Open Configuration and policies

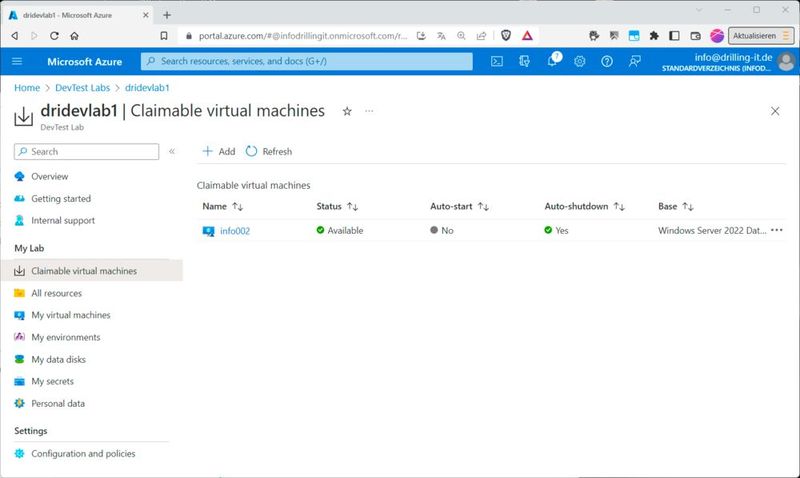pos(83,454)
